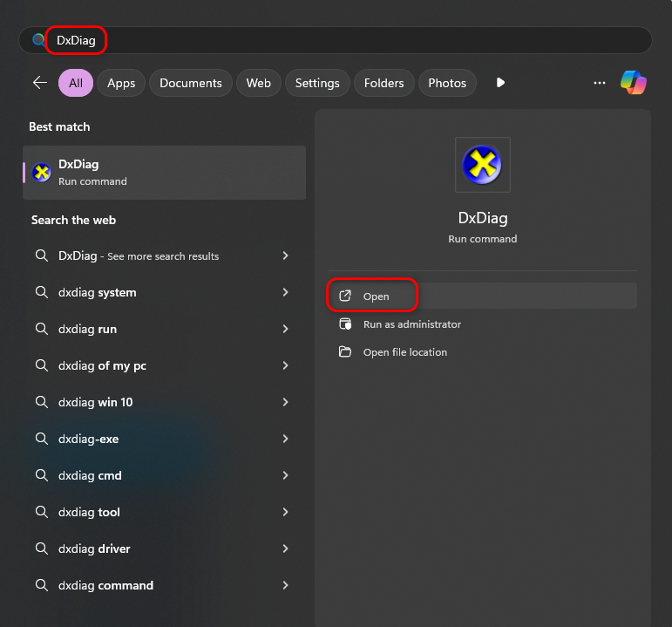
Task: Click the search magnifier icon in search box
Action: pos(38,40)
